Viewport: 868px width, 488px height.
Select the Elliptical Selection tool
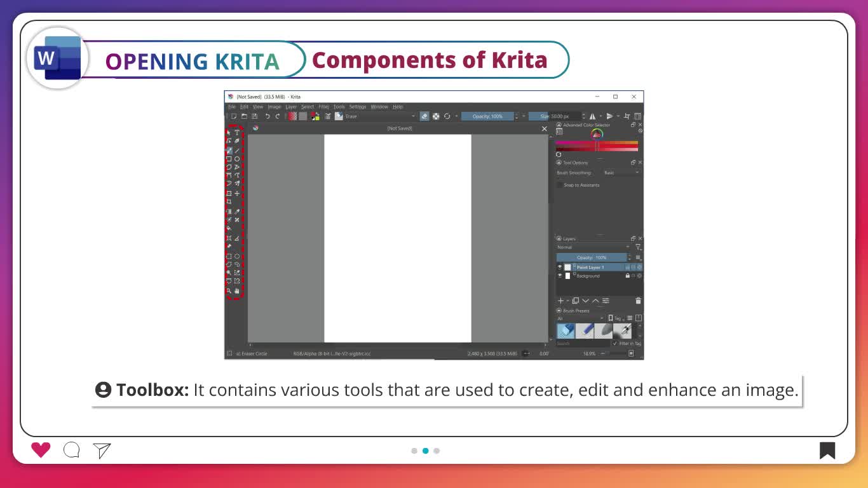click(237, 256)
